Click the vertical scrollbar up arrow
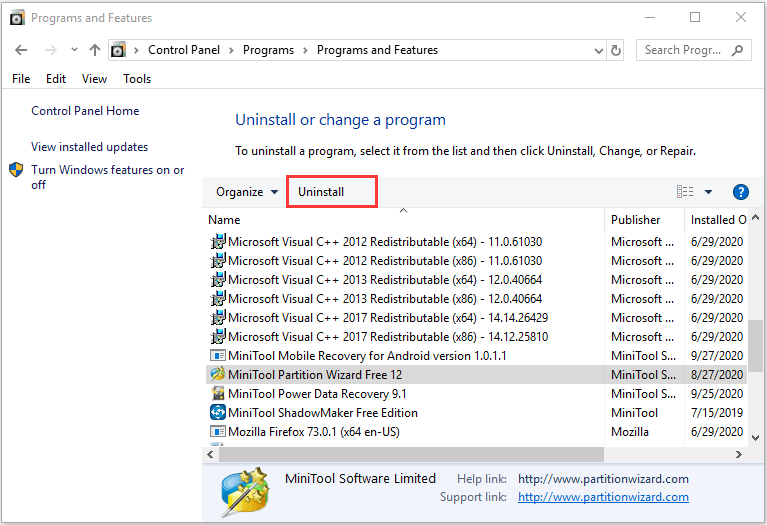The image size is (767, 525). pyautogui.click(x=755, y=217)
